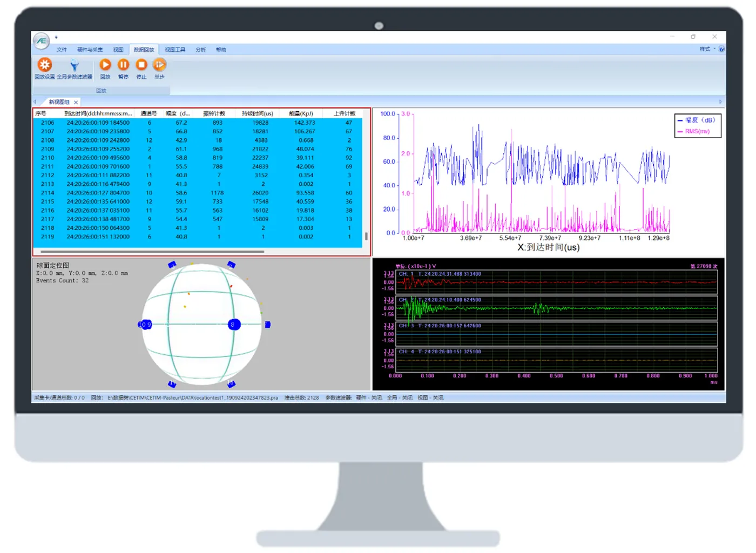The width and height of the screenshot is (756, 553).
Task: Click the 幅度 (dB) legend entry
Action: pyautogui.click(x=697, y=120)
